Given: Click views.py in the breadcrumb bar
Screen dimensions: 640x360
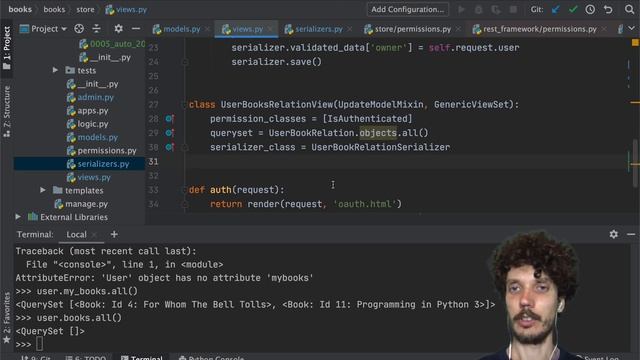Looking at the screenshot, I should (x=126, y=9).
